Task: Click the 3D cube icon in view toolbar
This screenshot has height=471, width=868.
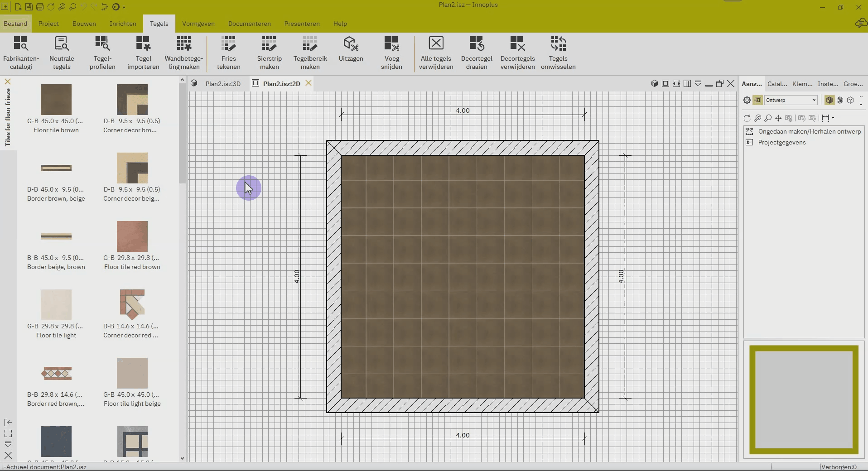Action: (654, 83)
